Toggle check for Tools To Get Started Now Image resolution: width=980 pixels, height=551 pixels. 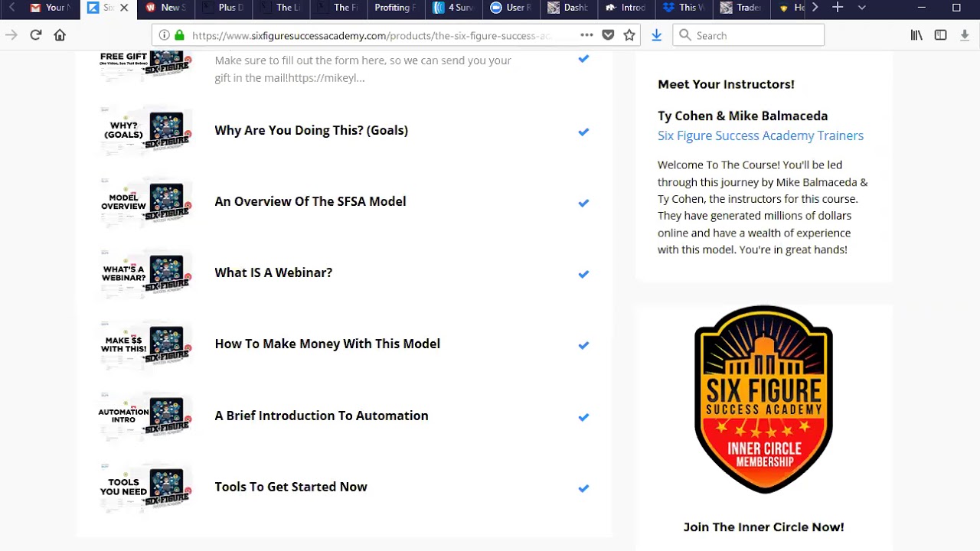[x=583, y=488]
